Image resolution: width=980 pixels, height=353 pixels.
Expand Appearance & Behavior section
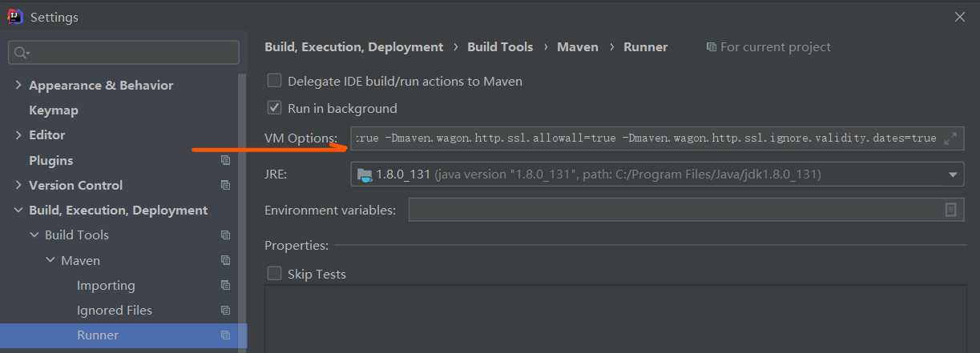pyautogui.click(x=18, y=85)
